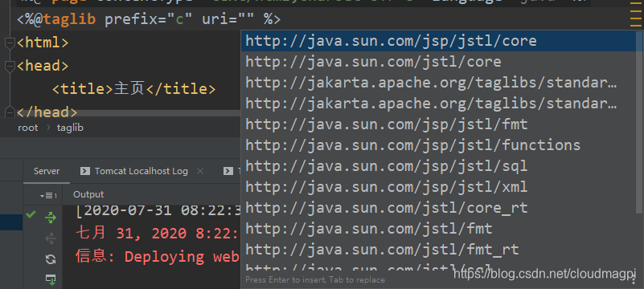This screenshot has height=289, width=644.
Task: Click the green Deploy All arrows icon
Action: coord(50,218)
